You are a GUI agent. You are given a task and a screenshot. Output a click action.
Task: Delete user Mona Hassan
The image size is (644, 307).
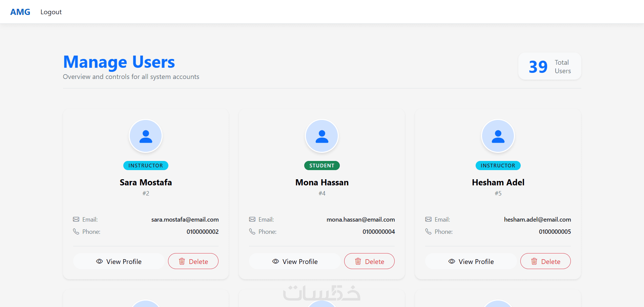(x=369, y=261)
